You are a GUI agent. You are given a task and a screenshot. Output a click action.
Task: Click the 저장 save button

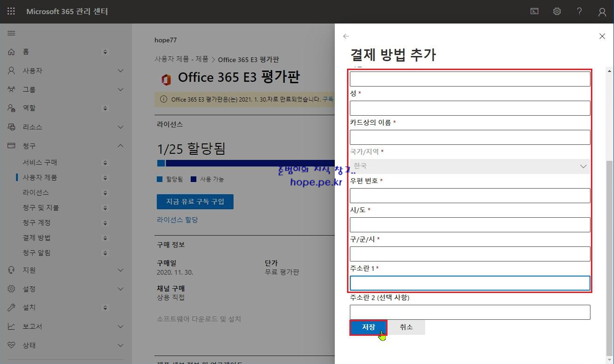[368, 327]
